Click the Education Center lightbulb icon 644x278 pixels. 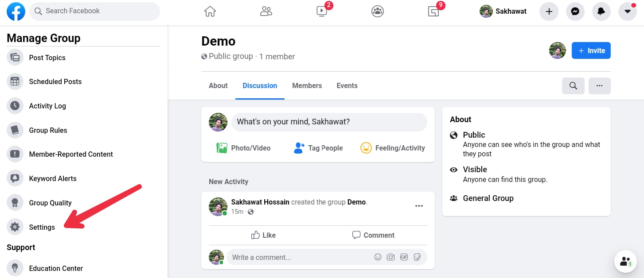click(15, 268)
